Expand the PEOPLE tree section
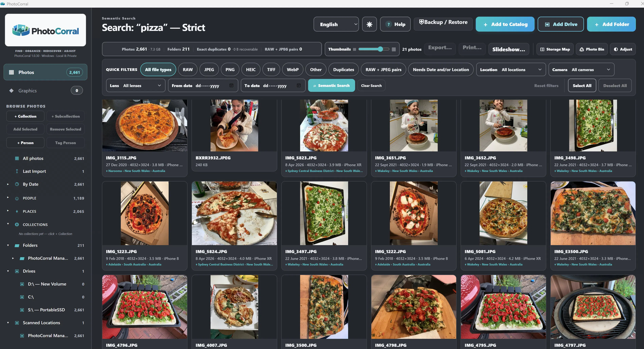The width and height of the screenshot is (644, 349). (x=8, y=198)
